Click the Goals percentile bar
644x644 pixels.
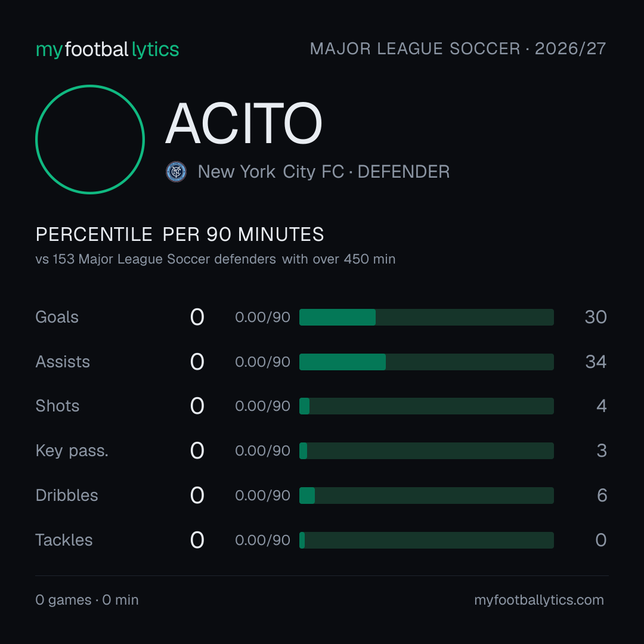426,317
